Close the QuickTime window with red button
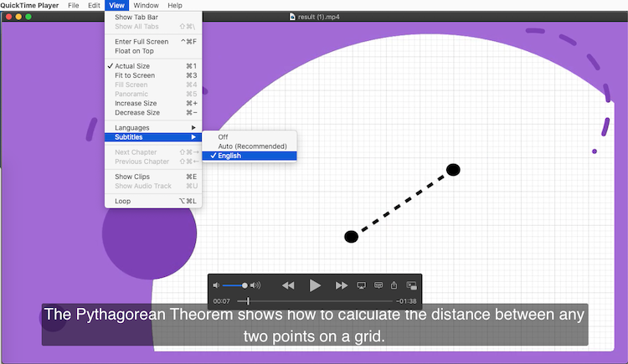628x364 pixels. coord(9,17)
